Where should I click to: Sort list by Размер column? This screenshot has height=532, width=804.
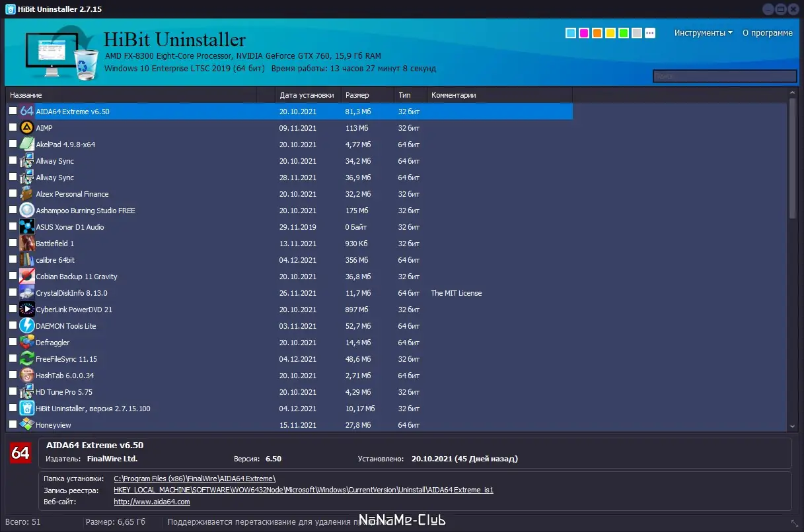368,95
